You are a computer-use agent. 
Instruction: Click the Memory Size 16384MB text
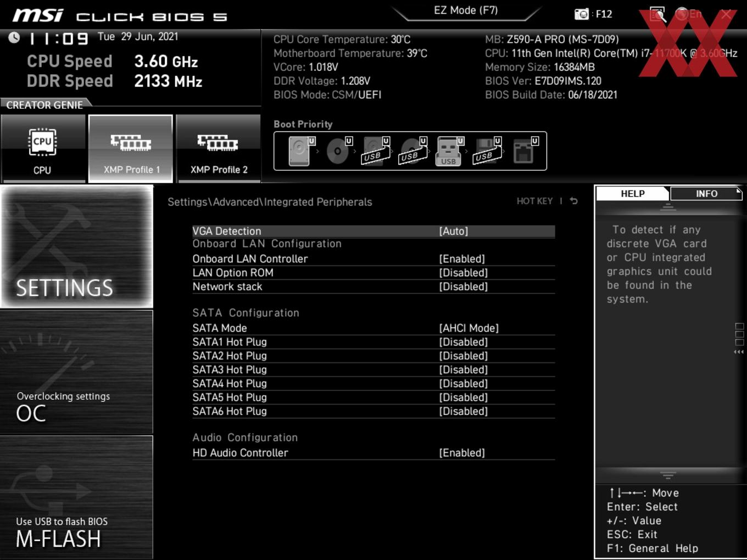tap(540, 68)
